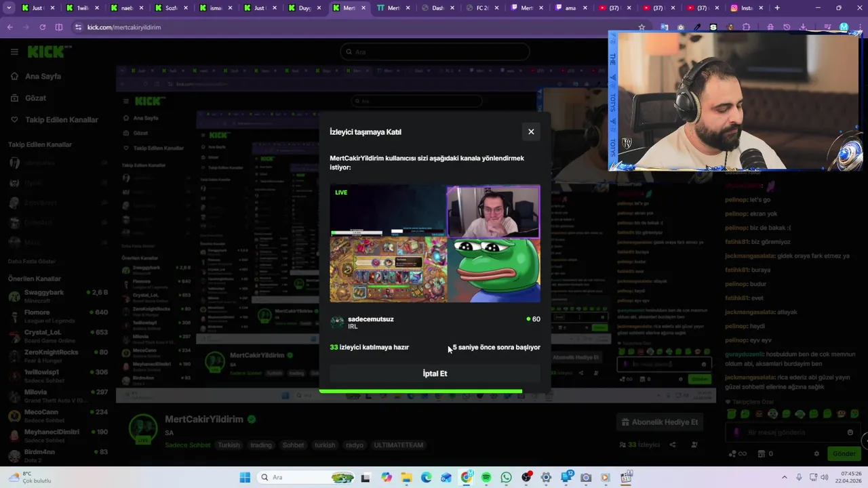Open Takip Edilen Kanallar in sidebar
This screenshot has height=488, width=868.
61,120
